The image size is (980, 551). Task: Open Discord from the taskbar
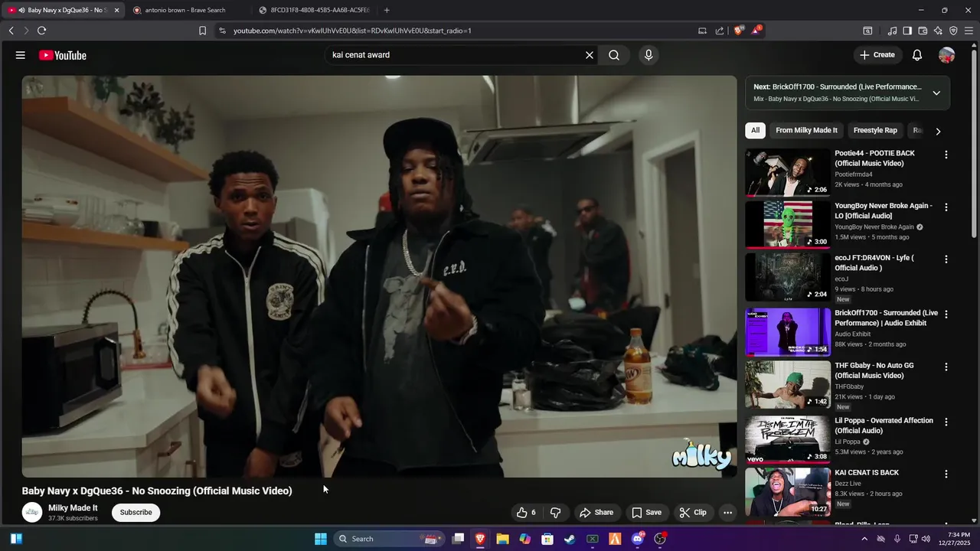[638, 539]
